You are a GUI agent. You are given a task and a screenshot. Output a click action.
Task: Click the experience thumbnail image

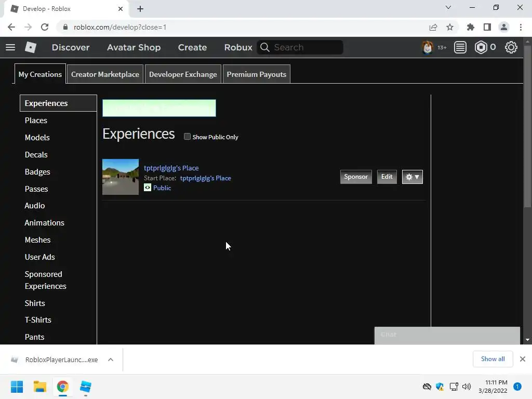121,177
